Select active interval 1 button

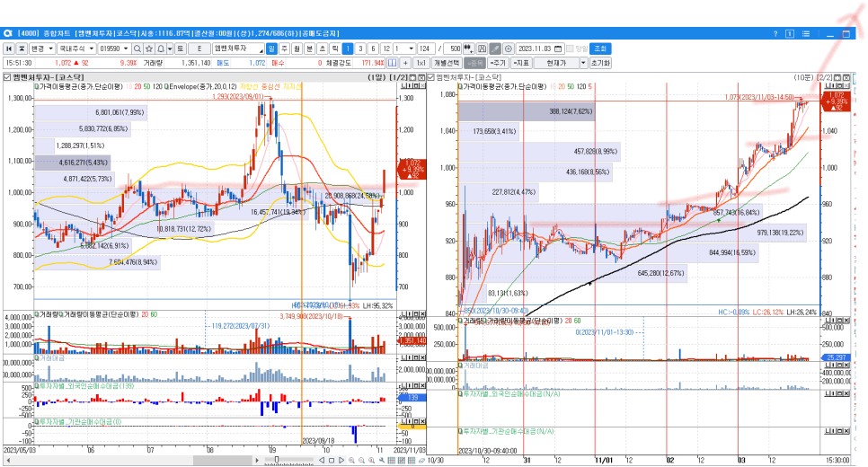pyautogui.click(x=348, y=48)
